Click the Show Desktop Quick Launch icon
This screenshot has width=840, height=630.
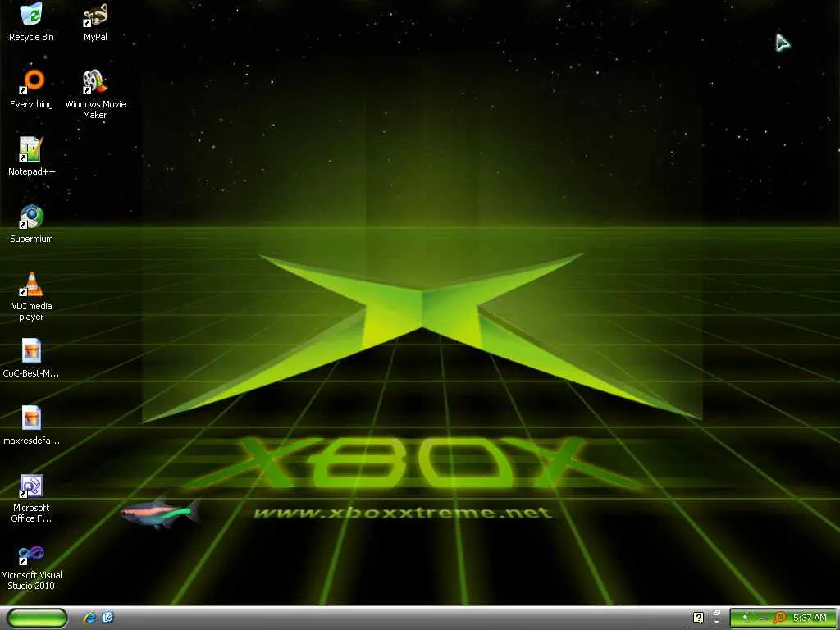(x=107, y=617)
